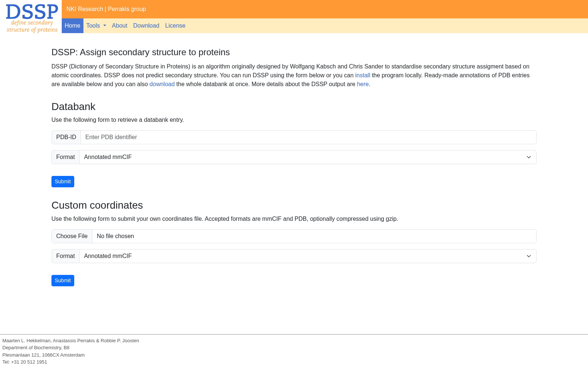Viewport: 588px width, 368px height.
Task: Click the footer 'Tel: +31 20 512 1951' text
Action: coord(25,362)
